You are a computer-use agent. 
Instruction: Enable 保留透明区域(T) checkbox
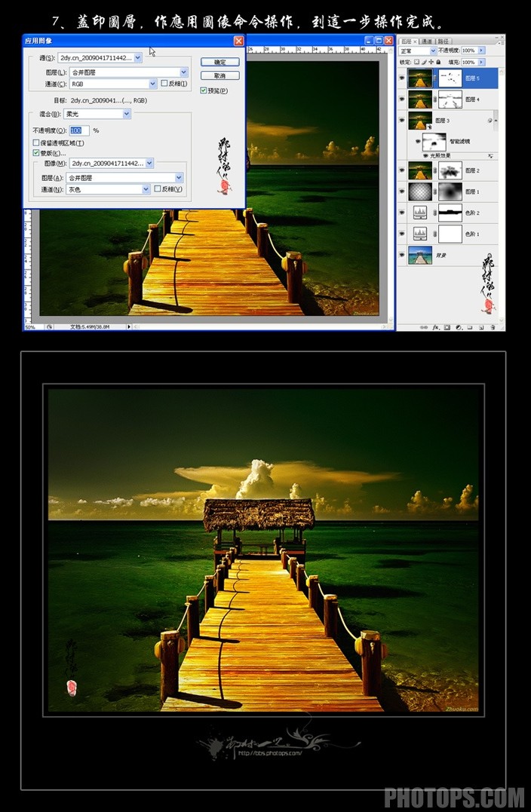(x=36, y=143)
